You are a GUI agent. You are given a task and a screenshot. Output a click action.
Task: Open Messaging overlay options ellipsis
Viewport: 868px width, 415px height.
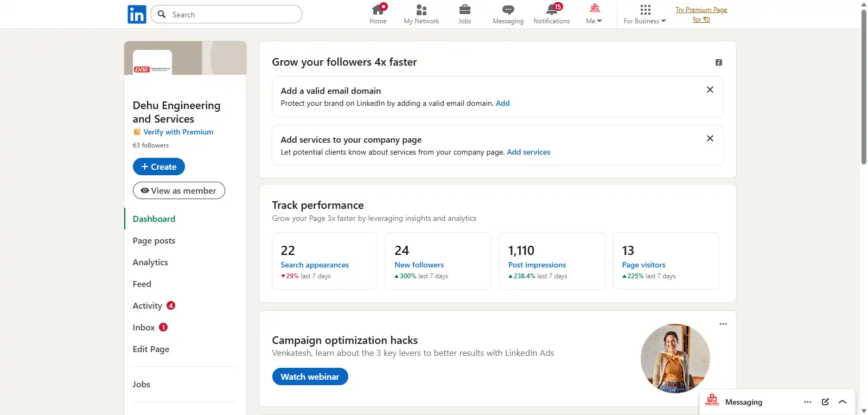point(808,402)
